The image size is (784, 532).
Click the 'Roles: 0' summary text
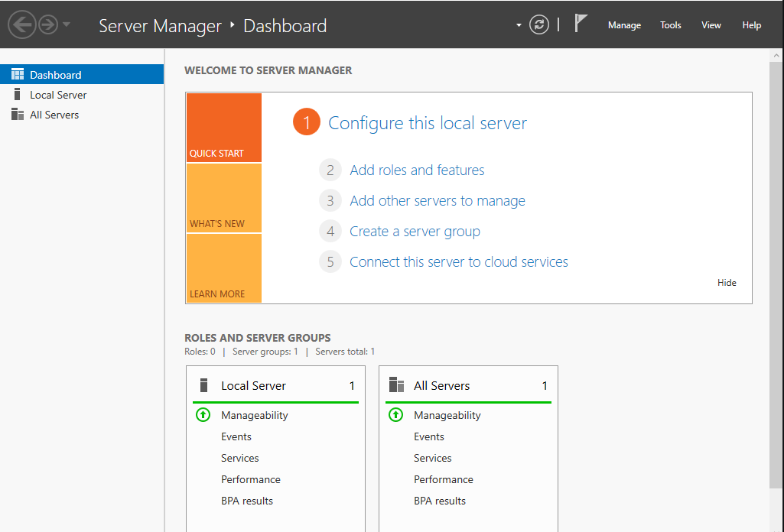coord(200,352)
